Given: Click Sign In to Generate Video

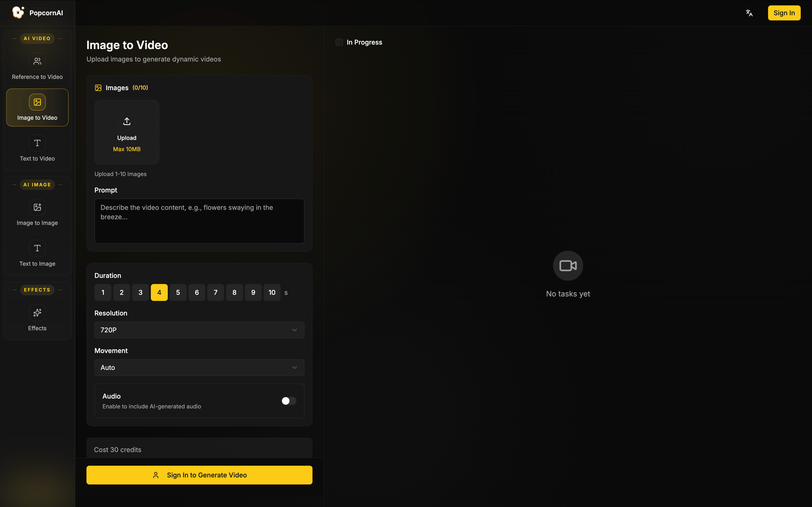Looking at the screenshot, I should pyautogui.click(x=199, y=475).
